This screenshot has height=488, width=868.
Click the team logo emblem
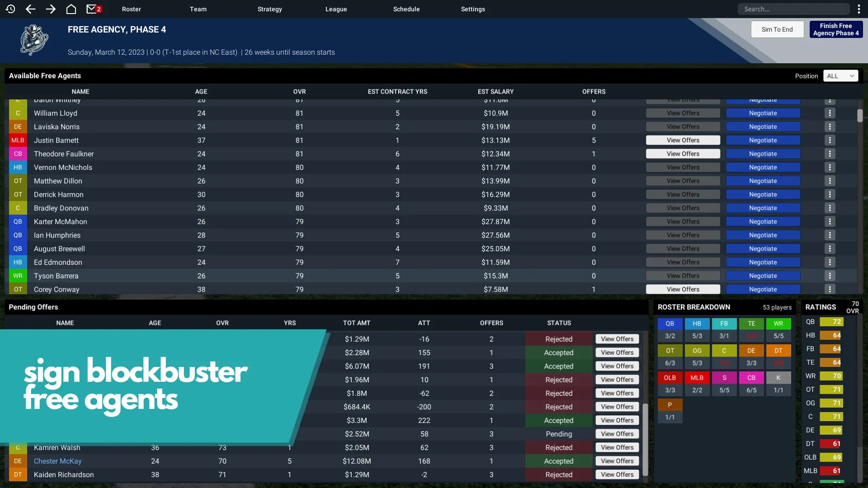[x=34, y=40]
